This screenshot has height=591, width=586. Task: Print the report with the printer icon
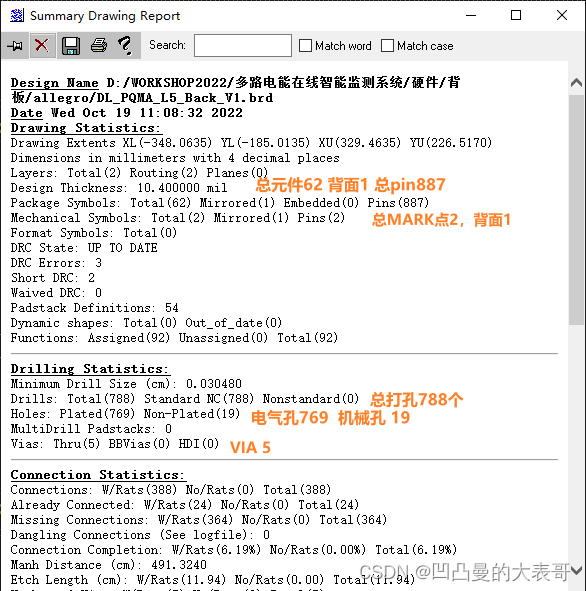click(99, 46)
